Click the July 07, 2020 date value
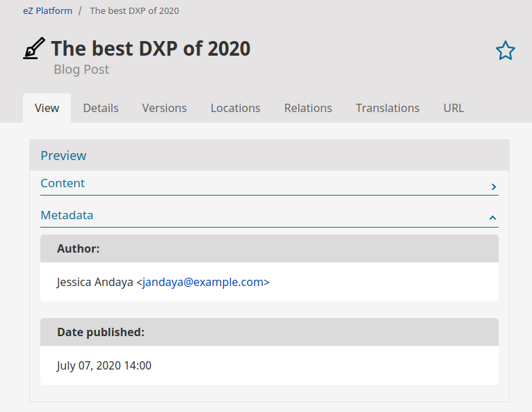This screenshot has width=532, height=412. (104, 365)
